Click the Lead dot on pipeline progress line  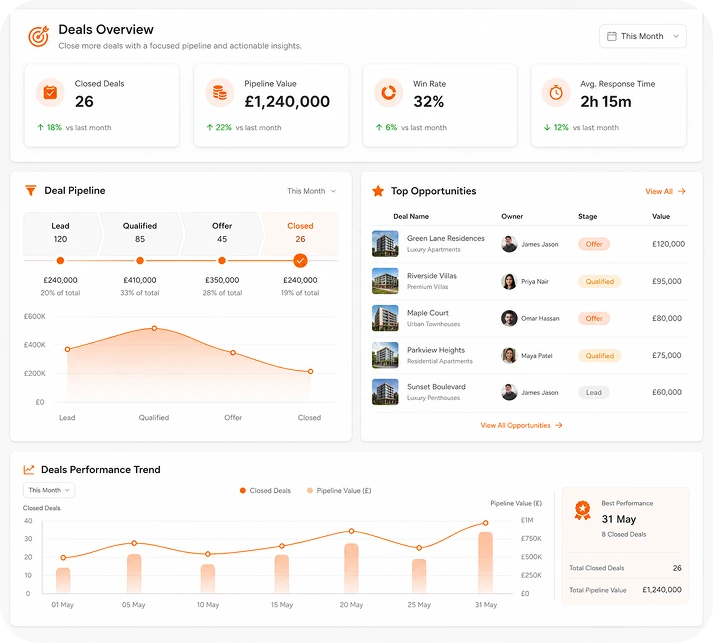pyautogui.click(x=60, y=261)
